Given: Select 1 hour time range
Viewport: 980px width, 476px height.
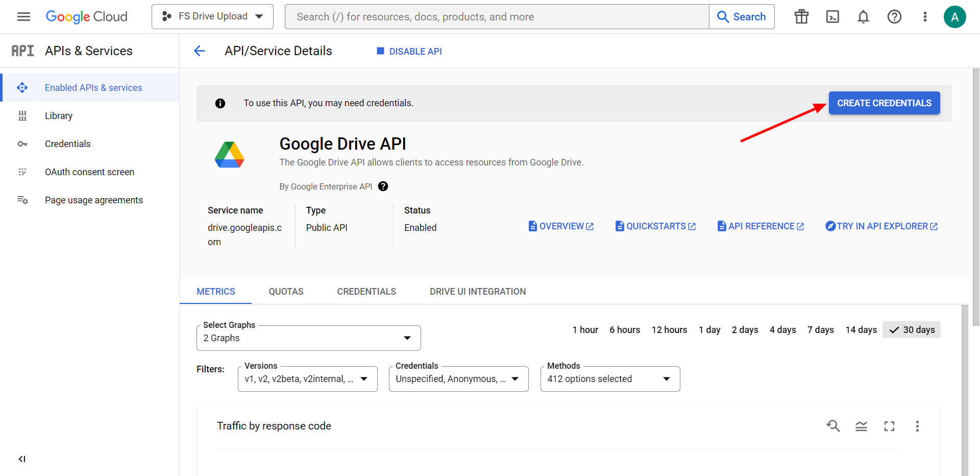Looking at the screenshot, I should coord(585,330).
